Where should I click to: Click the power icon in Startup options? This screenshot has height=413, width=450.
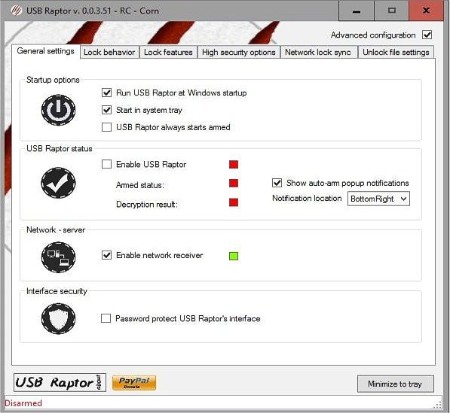58,110
